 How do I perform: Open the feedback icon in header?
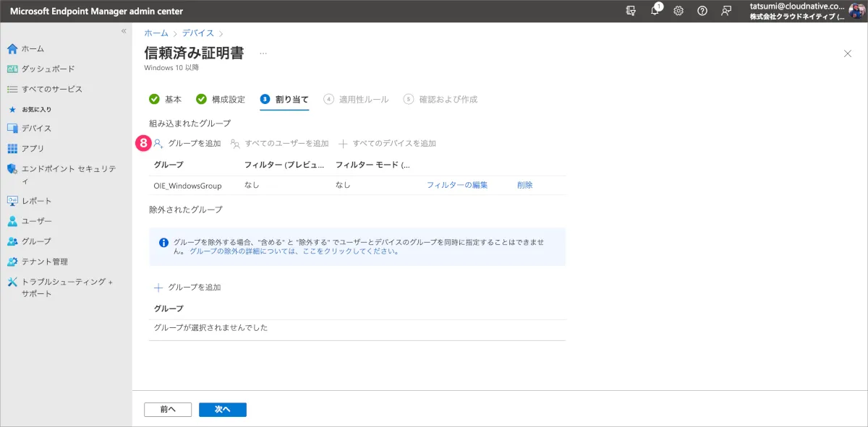(726, 11)
